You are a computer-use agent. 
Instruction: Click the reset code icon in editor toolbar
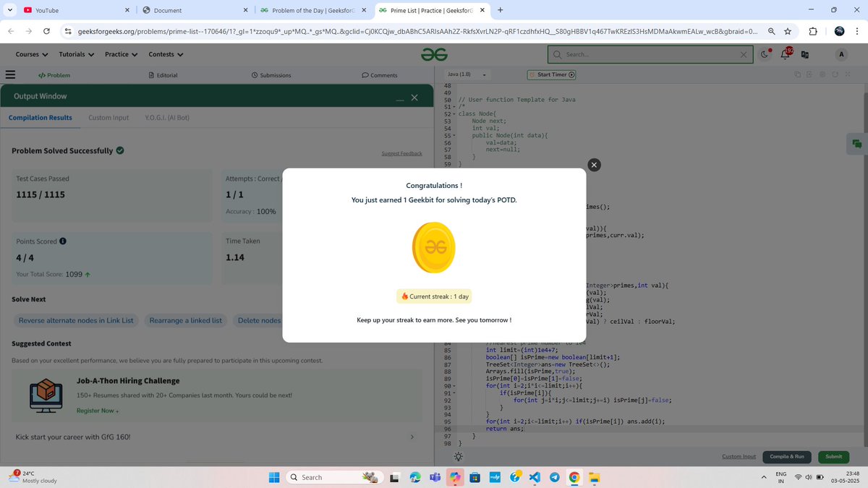coord(835,74)
